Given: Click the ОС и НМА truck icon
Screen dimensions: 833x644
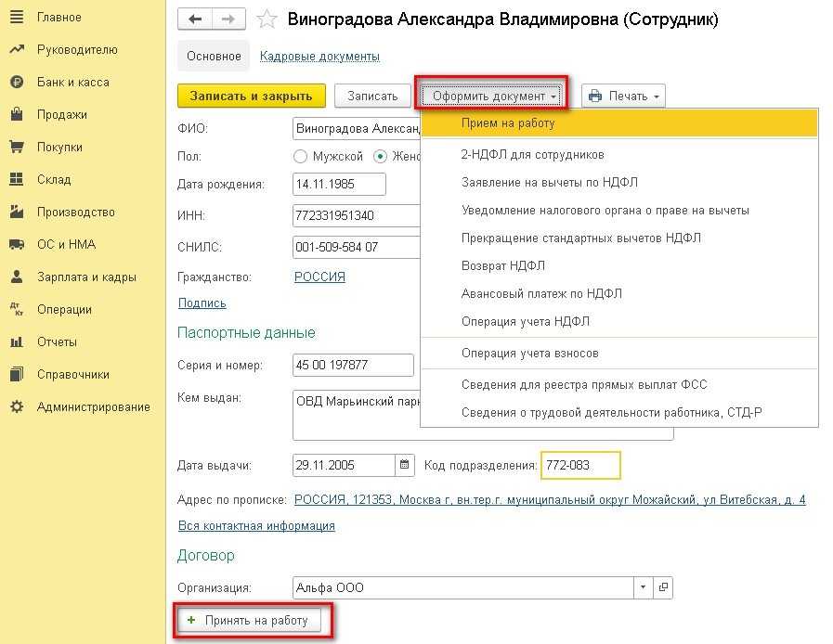Looking at the screenshot, I should click(17, 244).
